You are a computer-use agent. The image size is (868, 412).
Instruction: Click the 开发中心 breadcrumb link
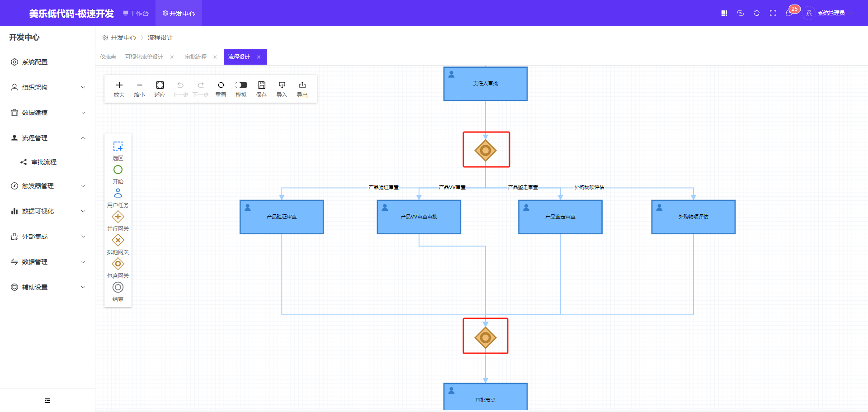click(123, 38)
